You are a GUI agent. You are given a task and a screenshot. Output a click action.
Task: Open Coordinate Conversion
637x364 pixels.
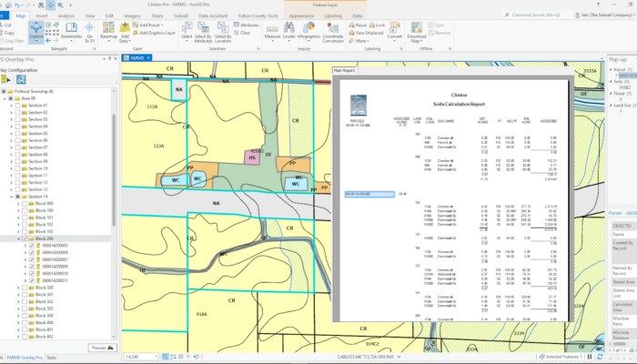point(333,33)
